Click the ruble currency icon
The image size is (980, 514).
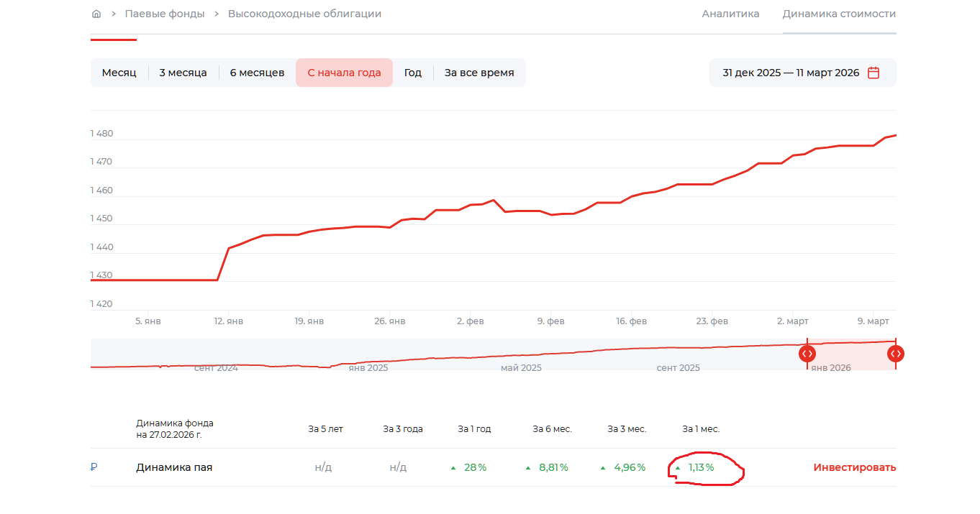[x=94, y=467]
